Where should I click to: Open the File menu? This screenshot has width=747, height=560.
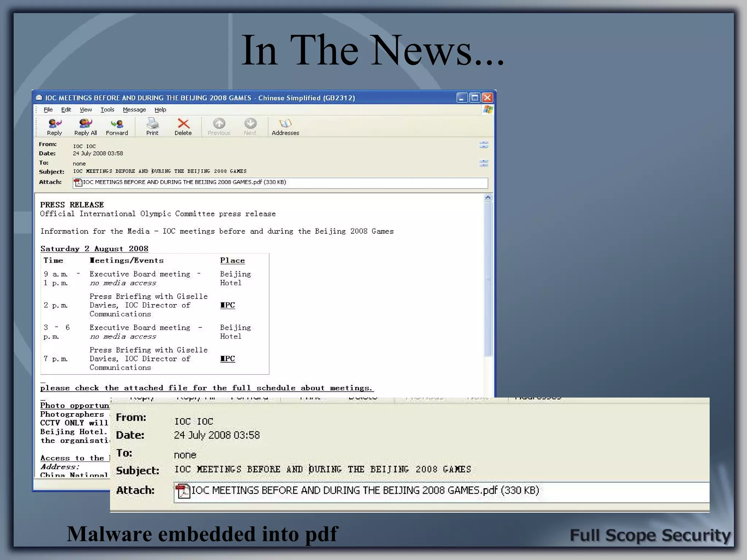pyautogui.click(x=48, y=110)
